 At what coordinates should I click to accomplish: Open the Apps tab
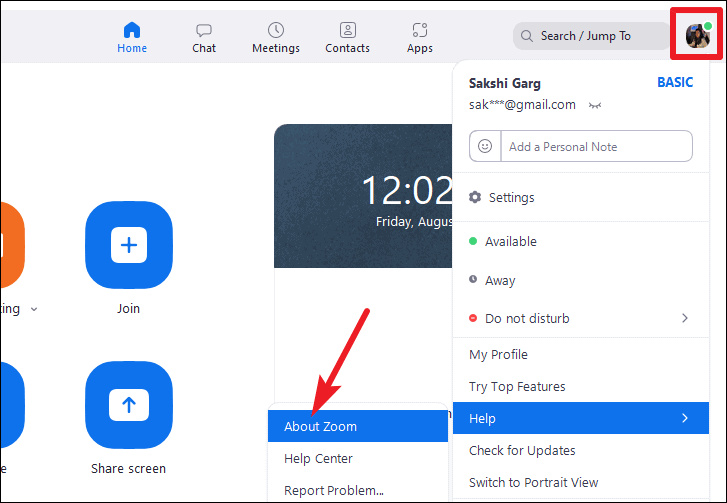coord(420,38)
